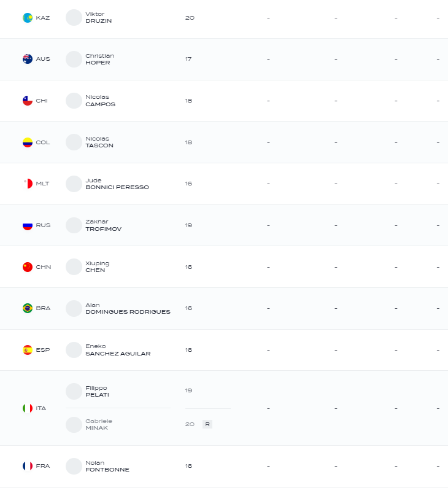Image resolution: width=448 pixels, height=493 pixels.
Task: Click the Malta flag icon
Action: click(28, 184)
